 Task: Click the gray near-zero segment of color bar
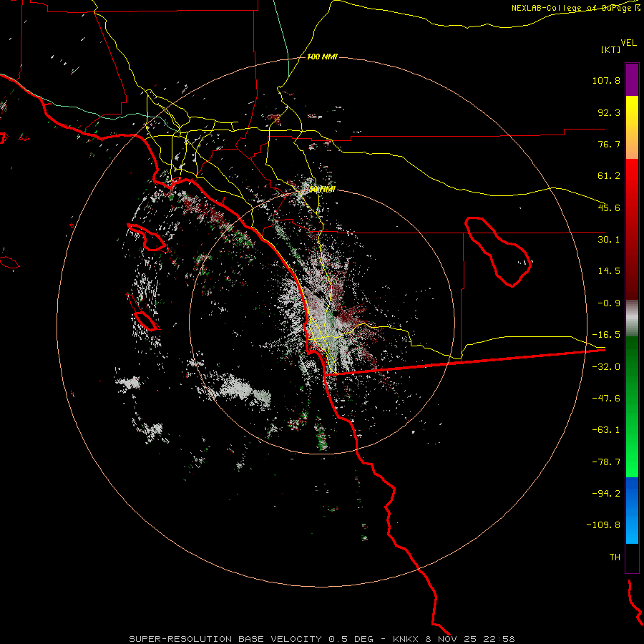point(632,318)
